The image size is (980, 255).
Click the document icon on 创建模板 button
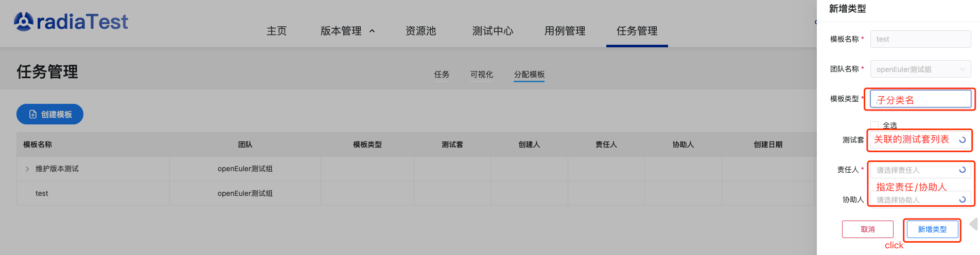pyautogui.click(x=33, y=114)
